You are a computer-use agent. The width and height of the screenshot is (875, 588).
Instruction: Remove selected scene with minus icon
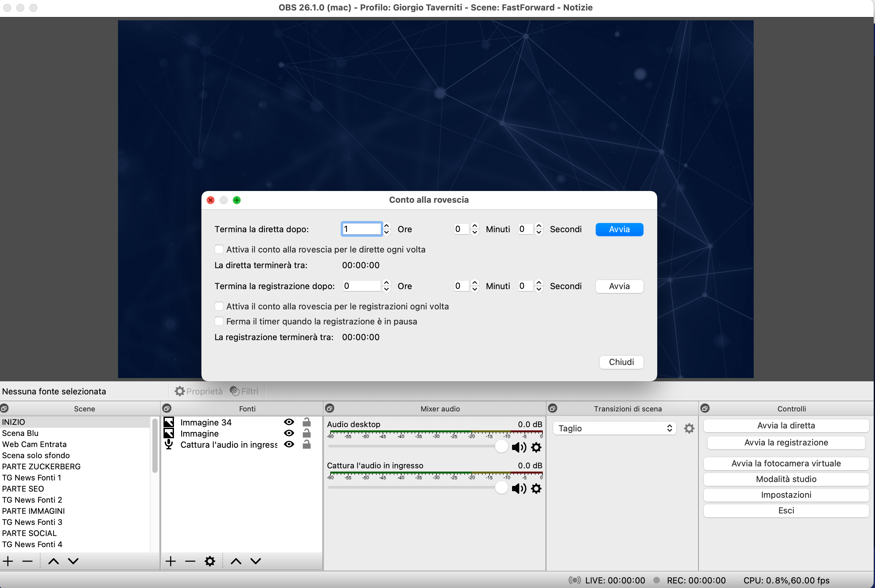pos(27,562)
